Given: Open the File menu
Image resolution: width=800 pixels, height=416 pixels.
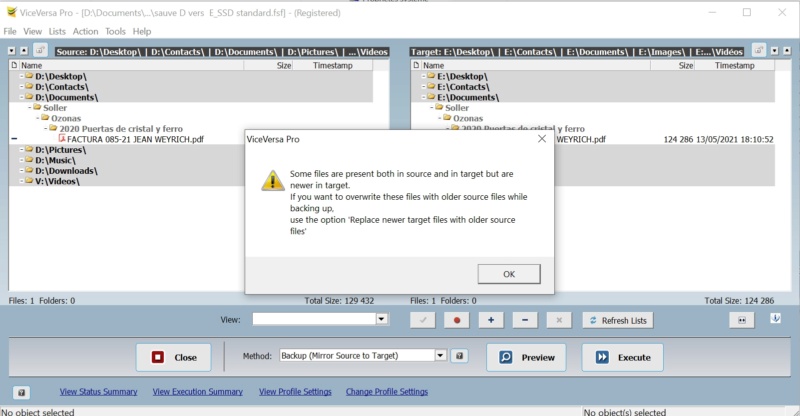Looking at the screenshot, I should [x=10, y=31].
